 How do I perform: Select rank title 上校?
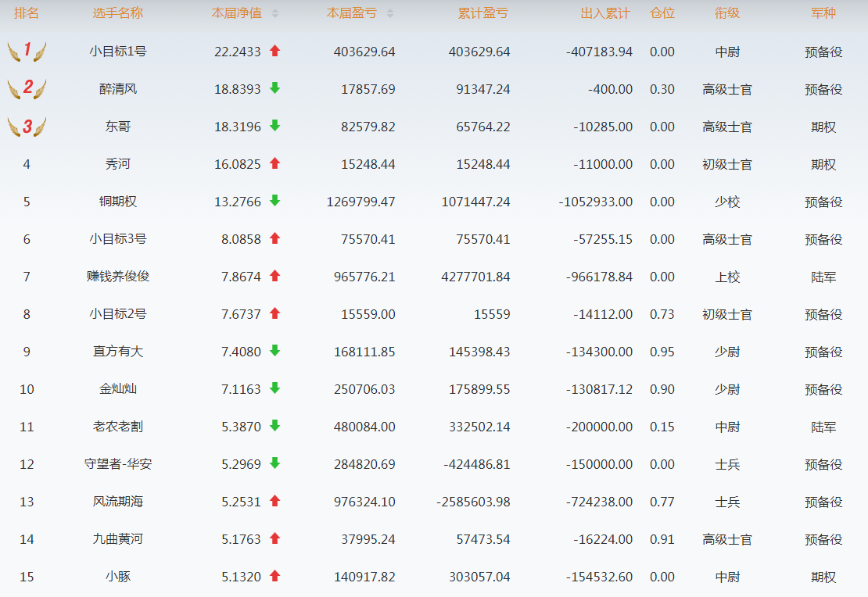[x=727, y=277]
